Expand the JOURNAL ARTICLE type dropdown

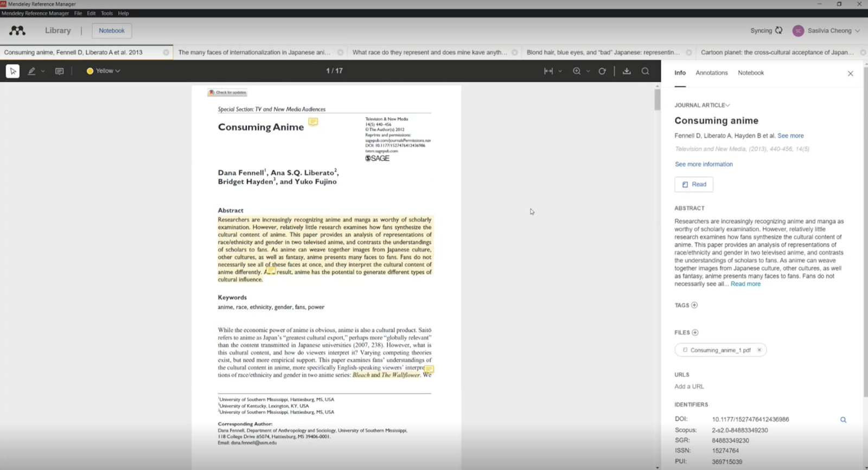tap(702, 105)
